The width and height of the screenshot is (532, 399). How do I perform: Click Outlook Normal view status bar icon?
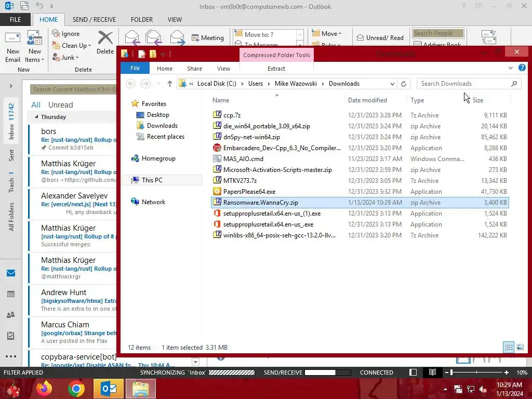(x=413, y=372)
